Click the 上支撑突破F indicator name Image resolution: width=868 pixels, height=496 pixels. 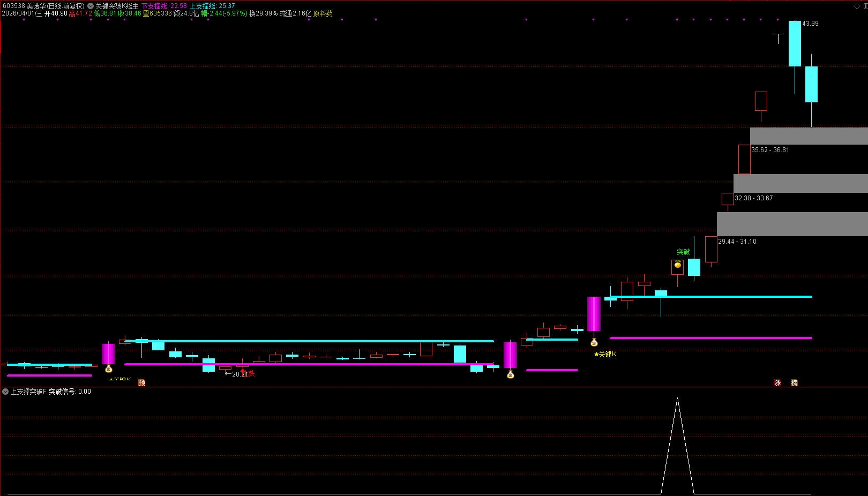tap(28, 392)
